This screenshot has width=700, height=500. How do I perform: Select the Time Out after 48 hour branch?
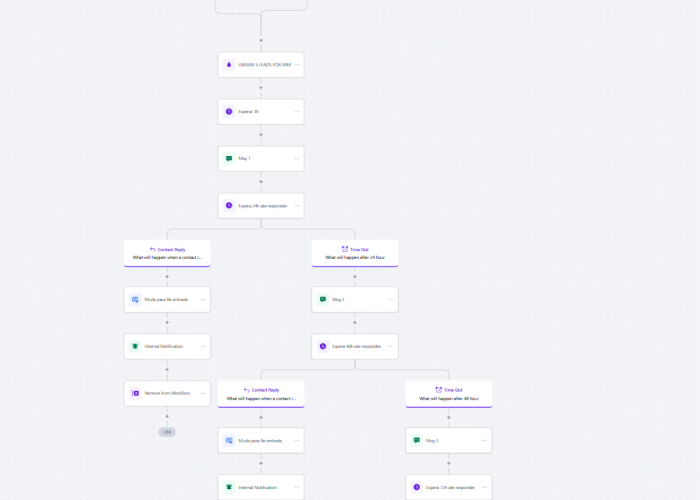(449, 393)
